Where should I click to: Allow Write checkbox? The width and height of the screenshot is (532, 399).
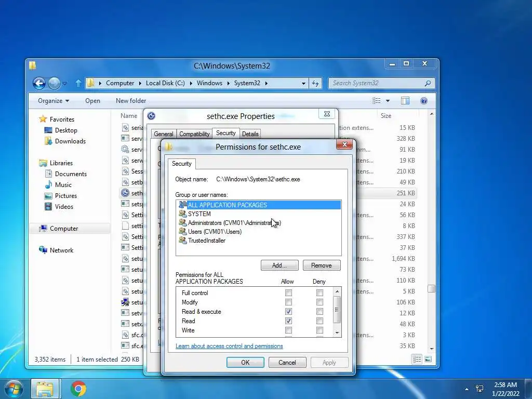tap(288, 330)
